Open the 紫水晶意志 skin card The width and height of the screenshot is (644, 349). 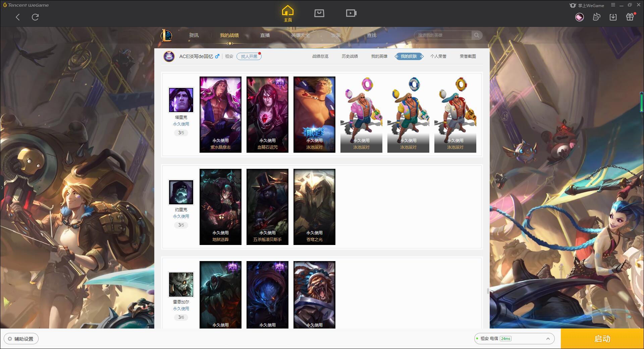click(220, 114)
